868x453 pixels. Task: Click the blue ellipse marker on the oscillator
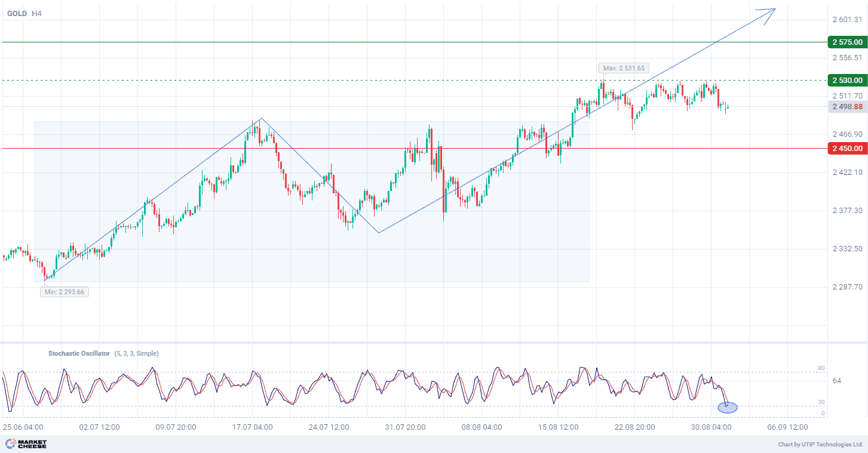click(x=727, y=408)
